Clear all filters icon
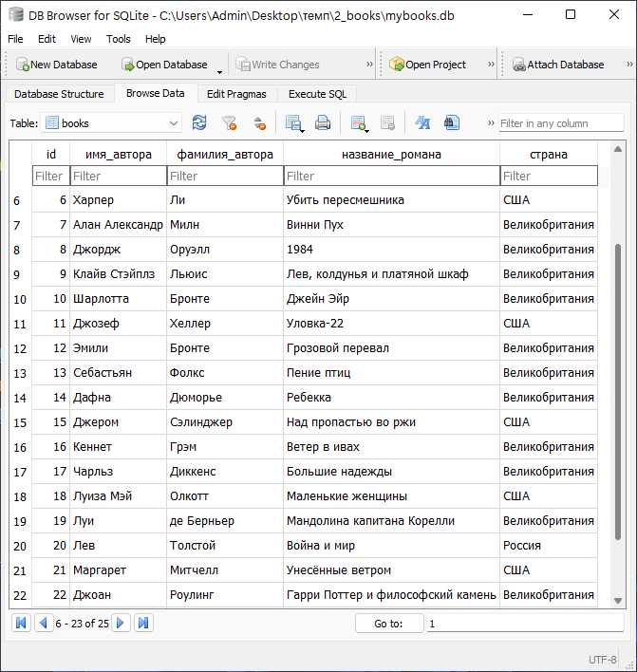The width and height of the screenshot is (637, 672). [x=230, y=123]
